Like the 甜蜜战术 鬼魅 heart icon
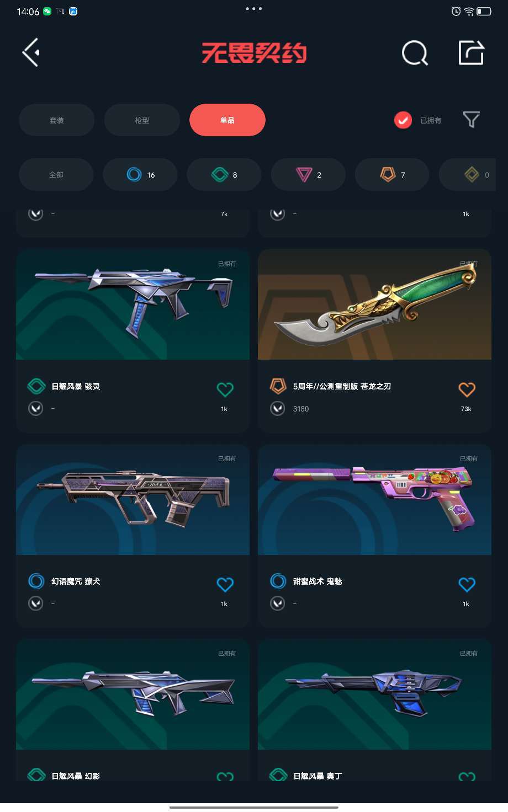Viewport: 508px width, 812px height. pyautogui.click(x=467, y=584)
